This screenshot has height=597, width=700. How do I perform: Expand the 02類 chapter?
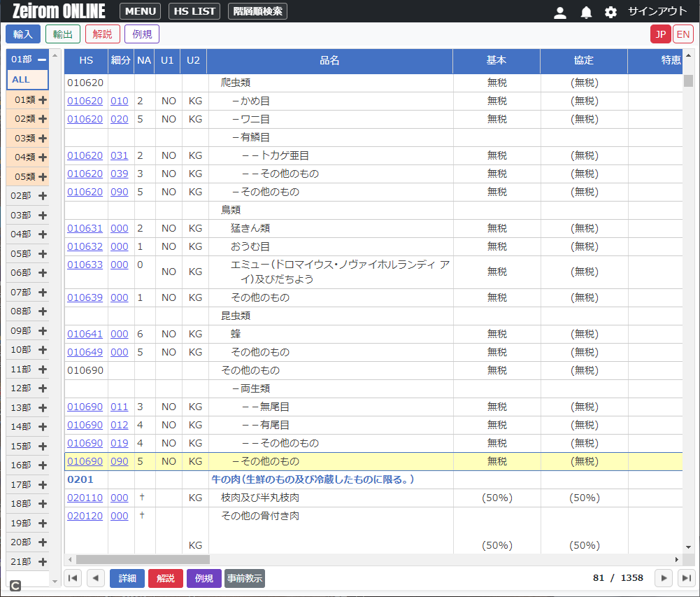(x=43, y=119)
